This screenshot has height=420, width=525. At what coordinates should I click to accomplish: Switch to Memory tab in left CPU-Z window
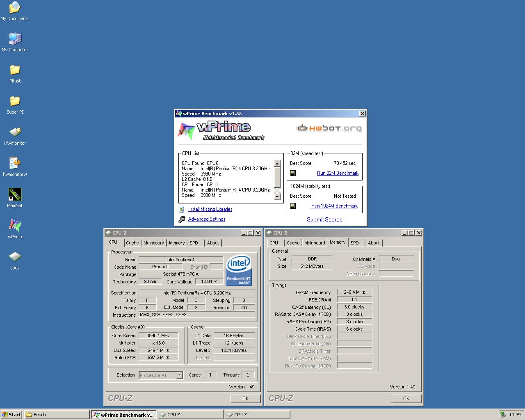[177, 243]
